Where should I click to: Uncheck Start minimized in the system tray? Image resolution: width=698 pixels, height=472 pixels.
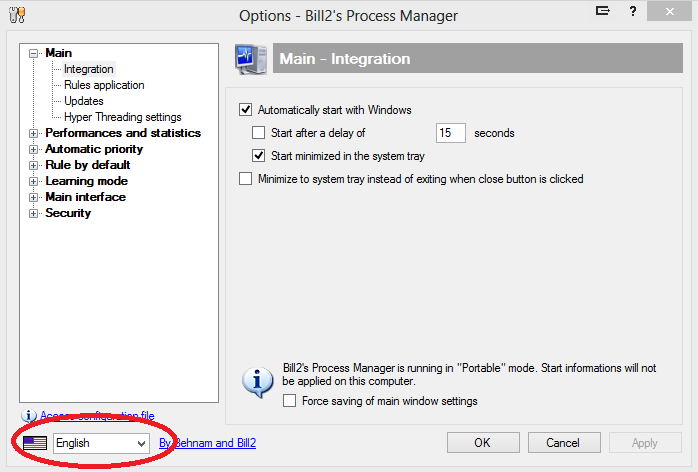260,156
